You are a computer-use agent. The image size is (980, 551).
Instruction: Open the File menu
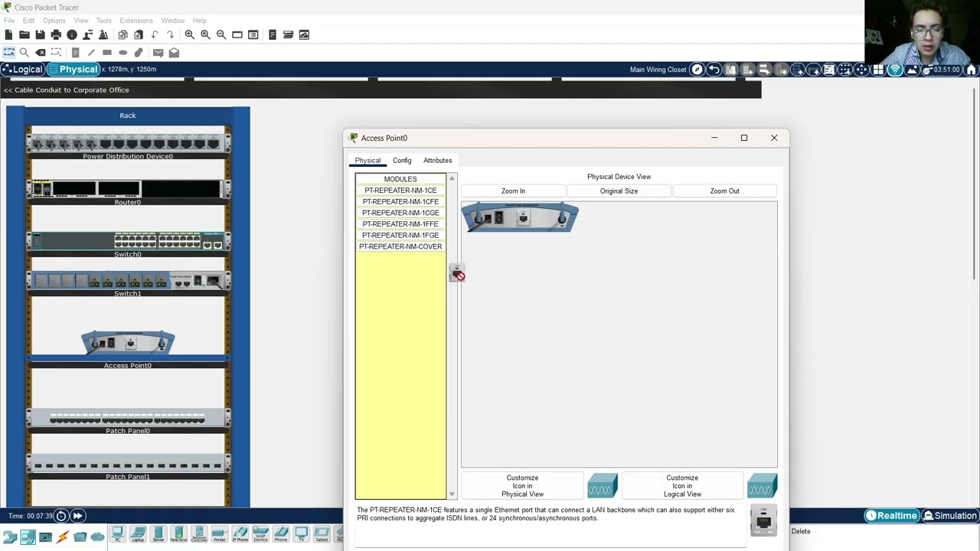pos(9,21)
